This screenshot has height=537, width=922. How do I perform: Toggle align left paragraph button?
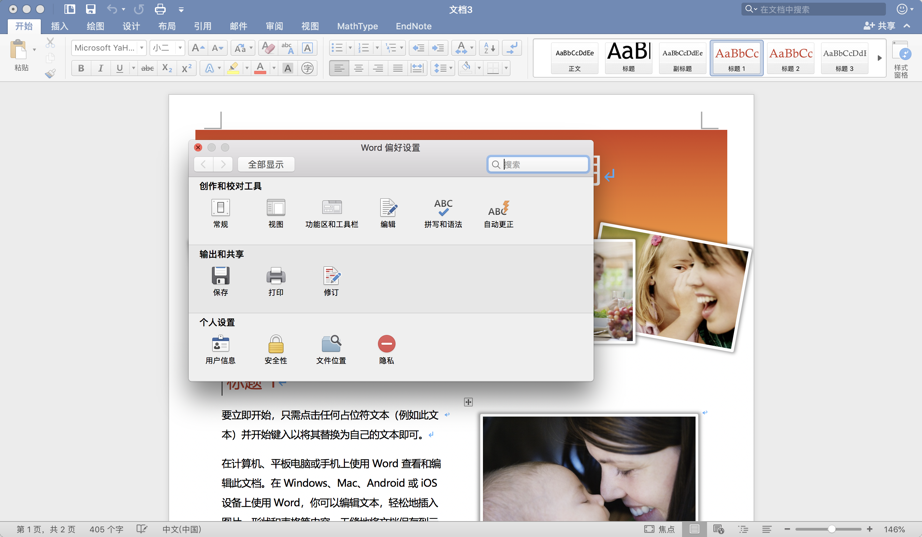coord(339,68)
